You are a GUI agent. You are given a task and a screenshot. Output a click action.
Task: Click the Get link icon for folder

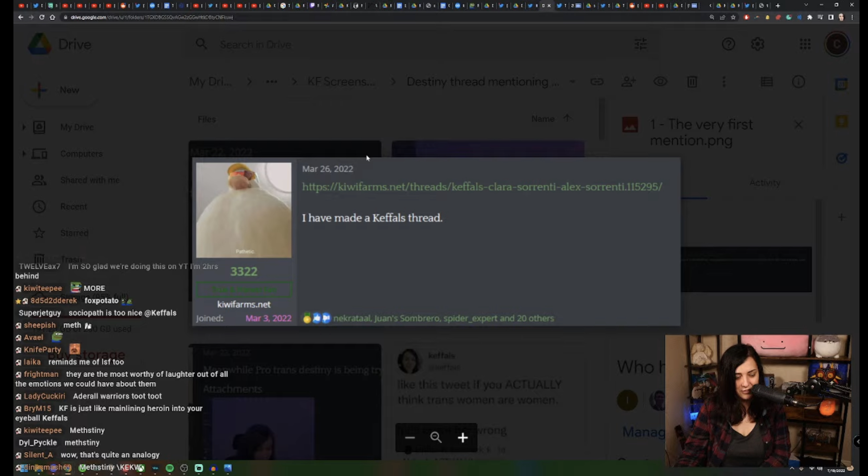(597, 82)
